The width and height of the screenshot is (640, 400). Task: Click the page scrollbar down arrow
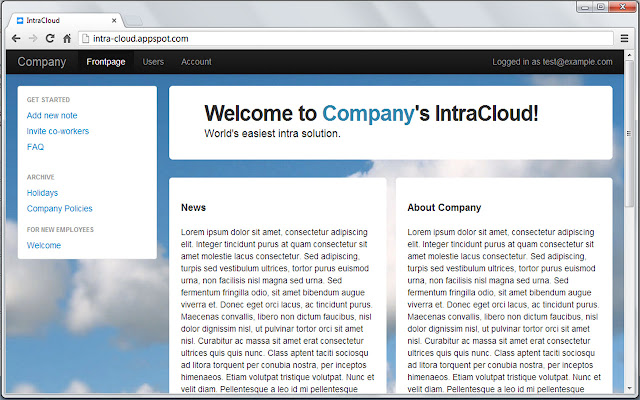coord(629,389)
